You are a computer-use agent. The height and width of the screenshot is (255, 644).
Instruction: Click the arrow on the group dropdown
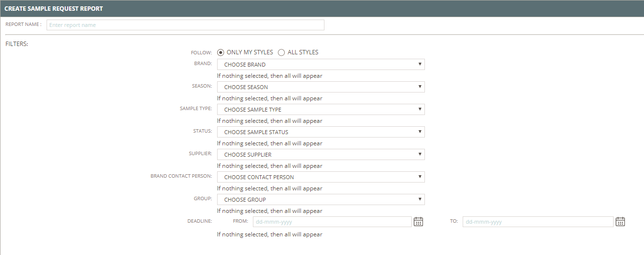point(420,200)
